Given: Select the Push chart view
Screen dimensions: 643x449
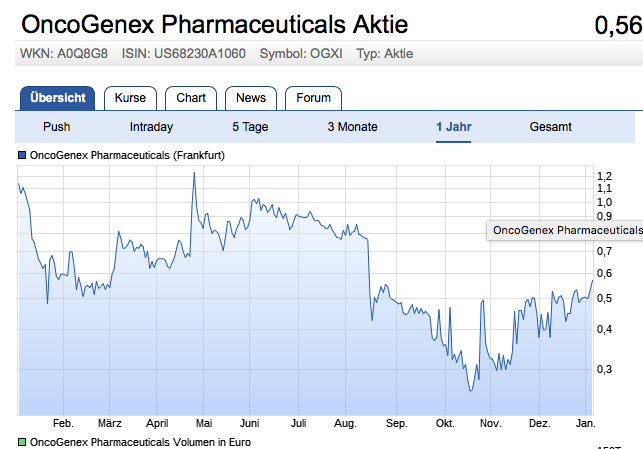Looking at the screenshot, I should [57, 127].
